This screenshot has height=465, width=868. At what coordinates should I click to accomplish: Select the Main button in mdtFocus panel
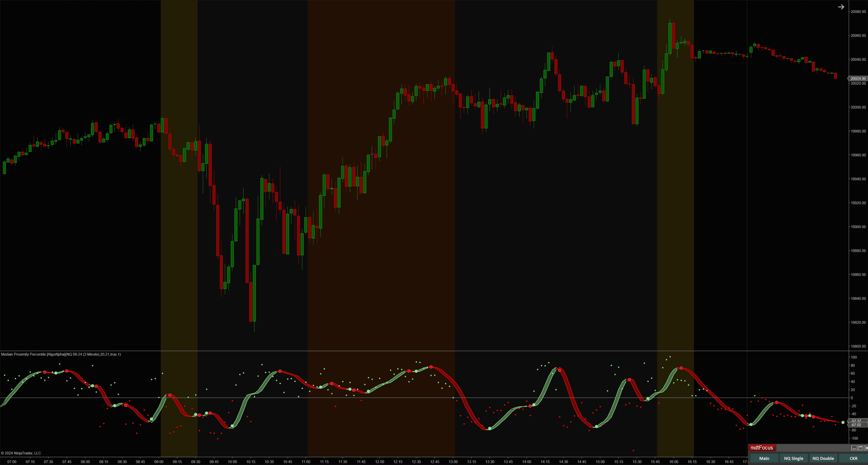coord(764,458)
